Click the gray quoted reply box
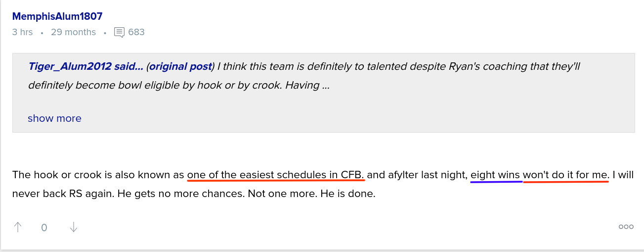 pos(324,93)
